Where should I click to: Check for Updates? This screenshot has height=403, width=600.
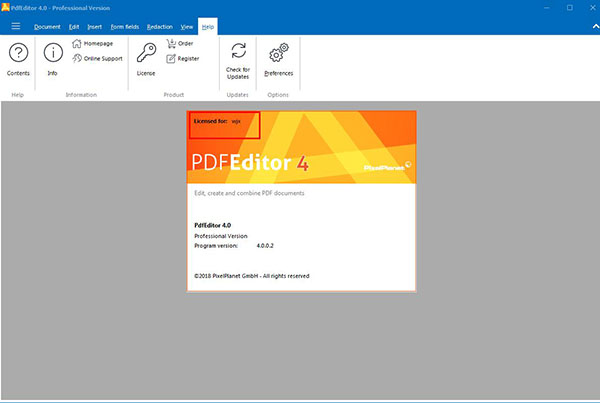pyautogui.click(x=238, y=52)
